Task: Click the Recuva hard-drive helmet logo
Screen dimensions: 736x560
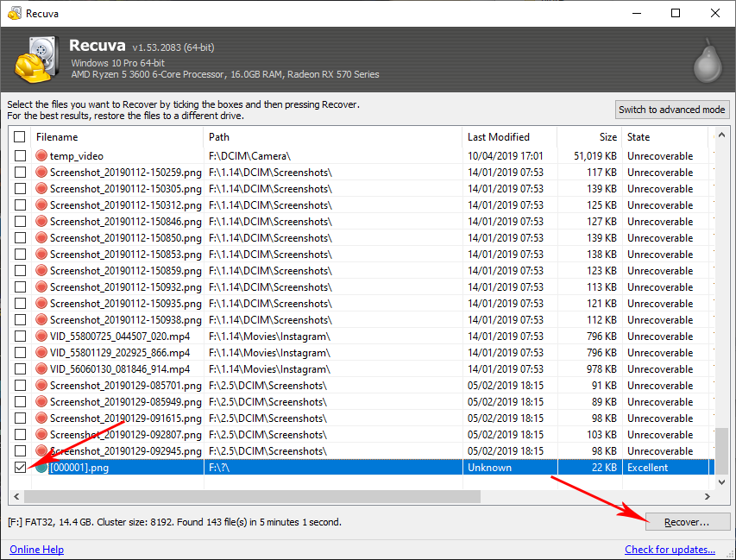Action: [x=36, y=60]
